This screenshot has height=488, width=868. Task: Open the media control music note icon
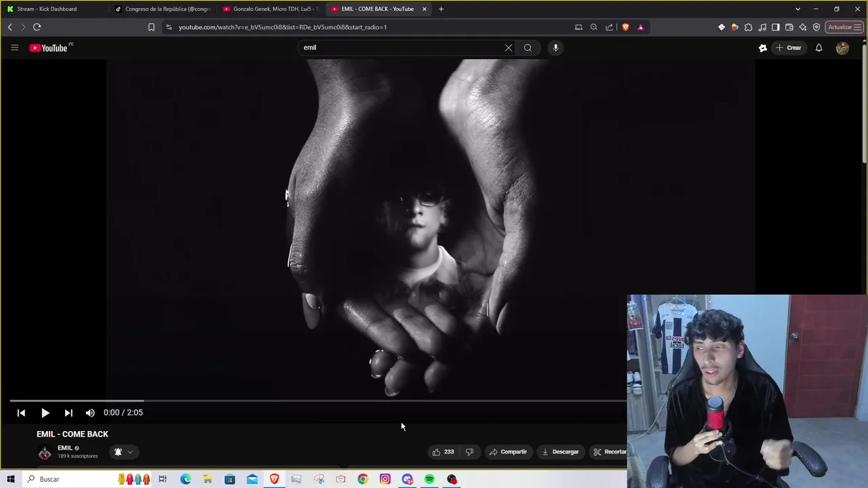click(762, 27)
